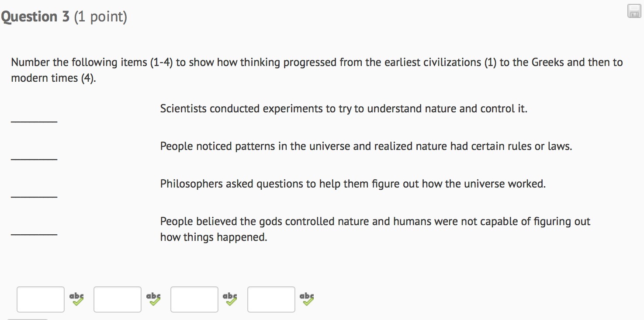Select the 'People believed the gods controlled nature' statement
This screenshot has height=320, width=644.
(x=375, y=222)
